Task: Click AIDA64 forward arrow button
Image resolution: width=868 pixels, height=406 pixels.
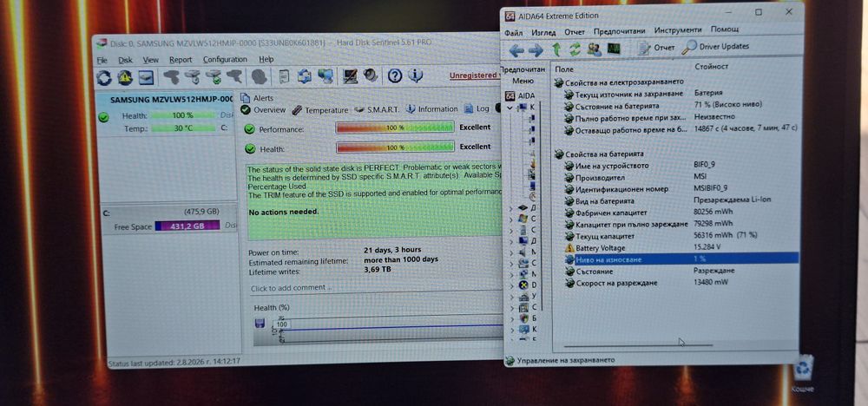Action: [x=536, y=51]
